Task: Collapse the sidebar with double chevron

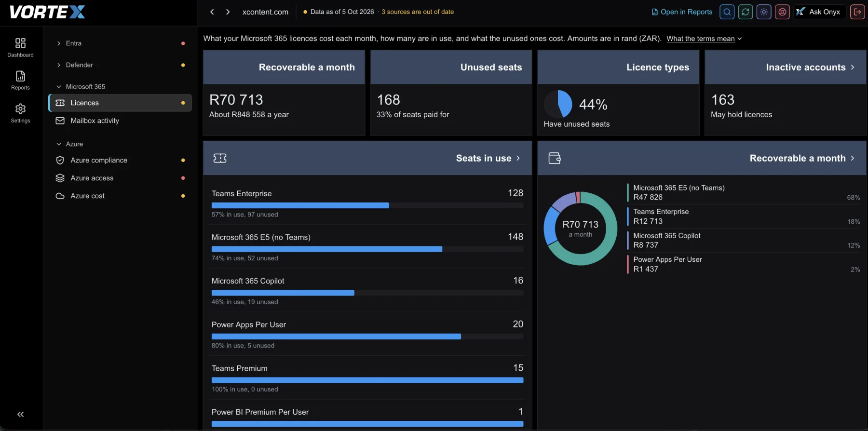Action: [20, 414]
